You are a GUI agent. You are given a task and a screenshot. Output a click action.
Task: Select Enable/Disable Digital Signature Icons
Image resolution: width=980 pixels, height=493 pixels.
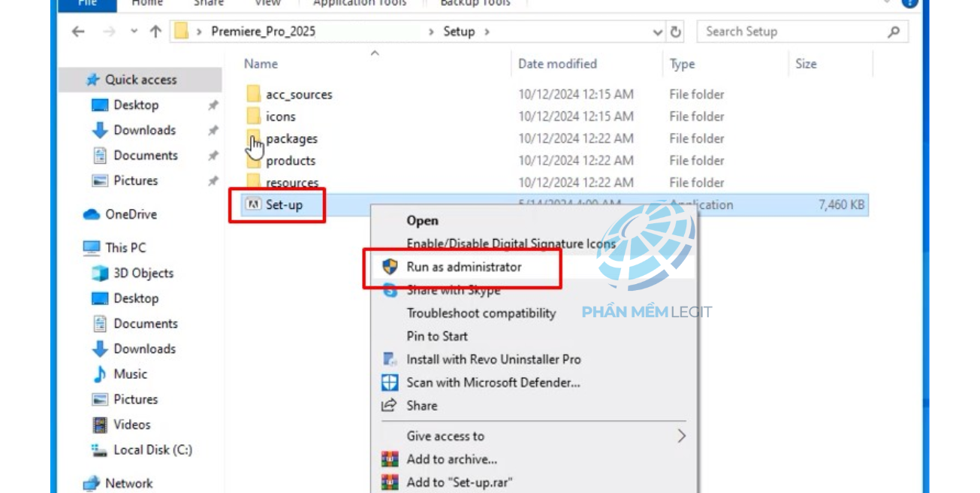pos(511,243)
